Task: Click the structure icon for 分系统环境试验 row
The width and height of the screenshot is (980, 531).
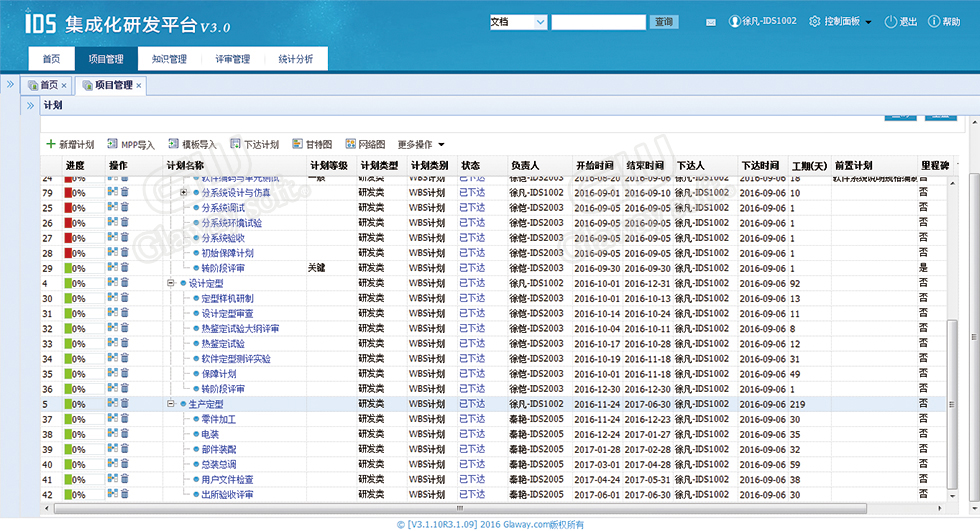Action: coord(112,222)
